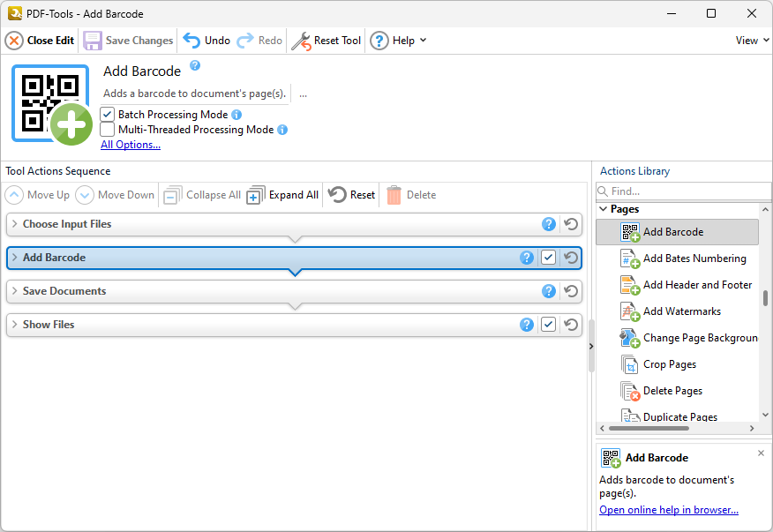
Task: Open the View dropdown menu
Action: 752,41
